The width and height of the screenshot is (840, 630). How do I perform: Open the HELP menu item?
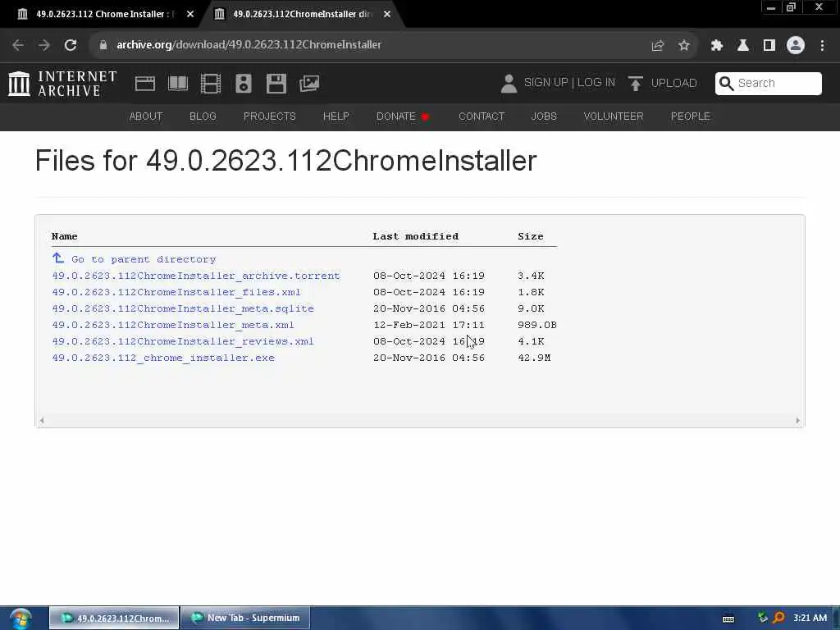pos(336,116)
